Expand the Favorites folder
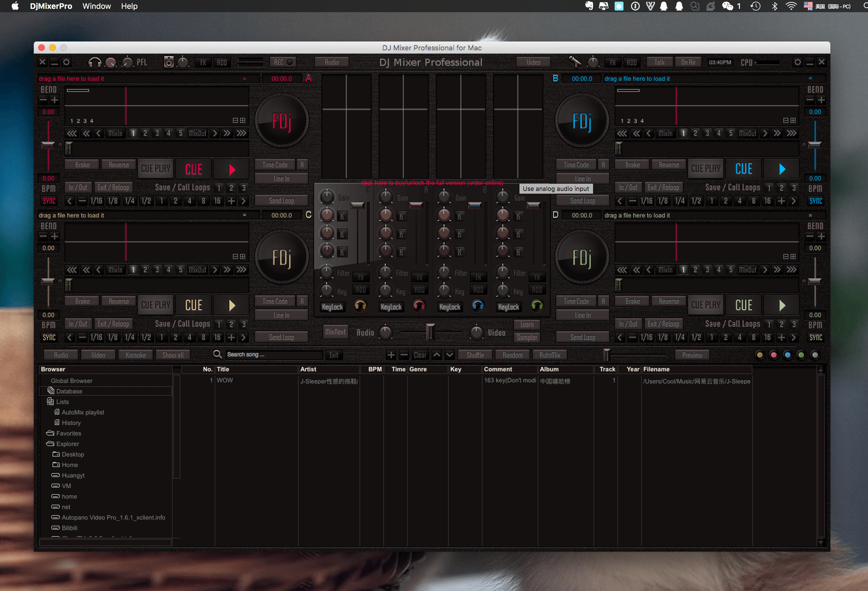Viewport: 868px width, 591px height. tap(64, 433)
